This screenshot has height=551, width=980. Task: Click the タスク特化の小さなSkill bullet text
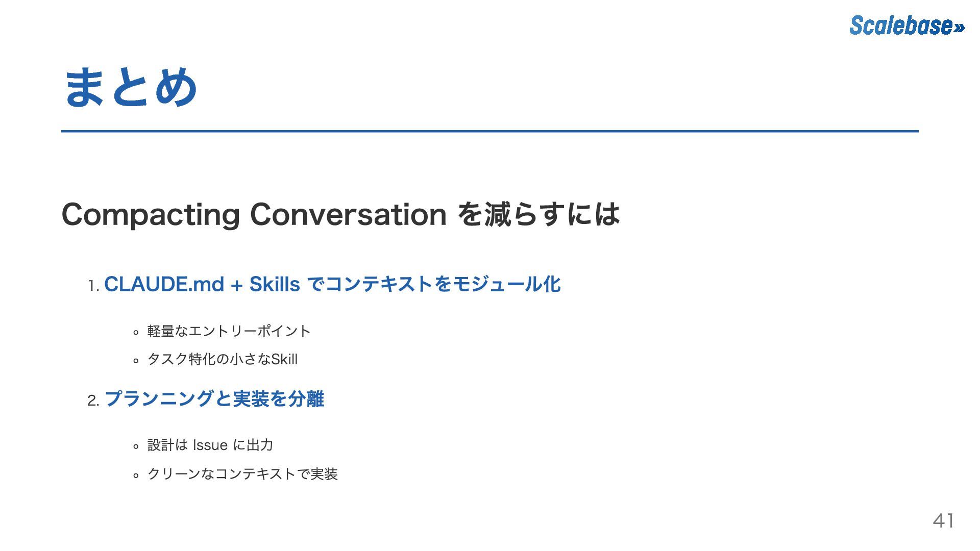(222, 359)
